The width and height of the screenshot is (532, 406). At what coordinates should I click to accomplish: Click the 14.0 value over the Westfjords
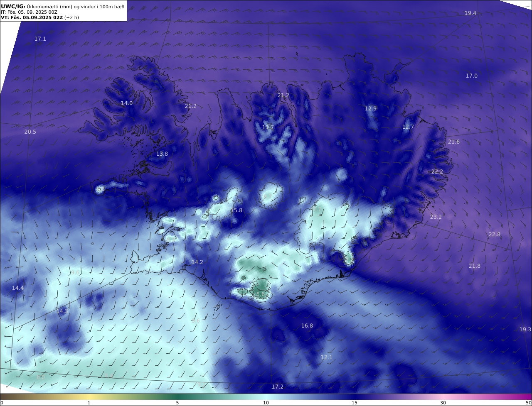[127, 103]
